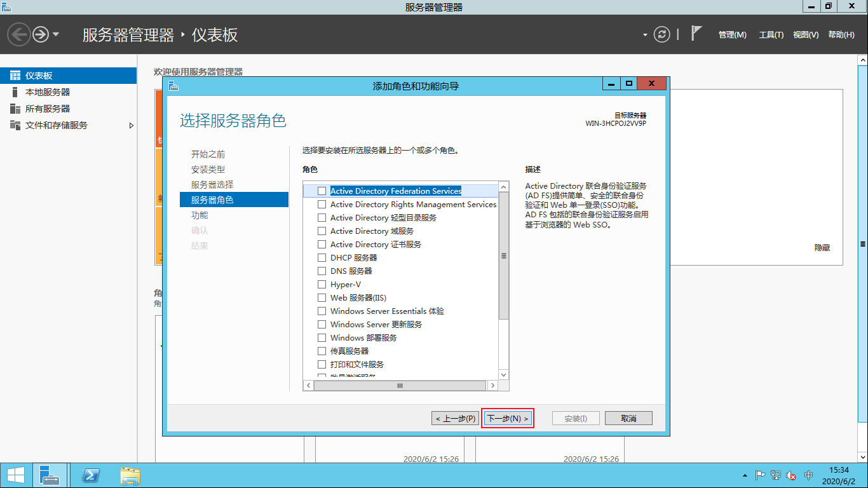The height and width of the screenshot is (488, 868).
Task: Cancel the wizard with 取消
Action: click(628, 417)
